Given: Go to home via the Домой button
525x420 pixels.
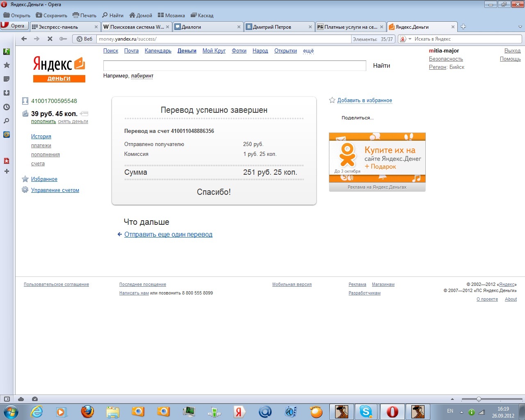Looking at the screenshot, I should pyautogui.click(x=141, y=16).
